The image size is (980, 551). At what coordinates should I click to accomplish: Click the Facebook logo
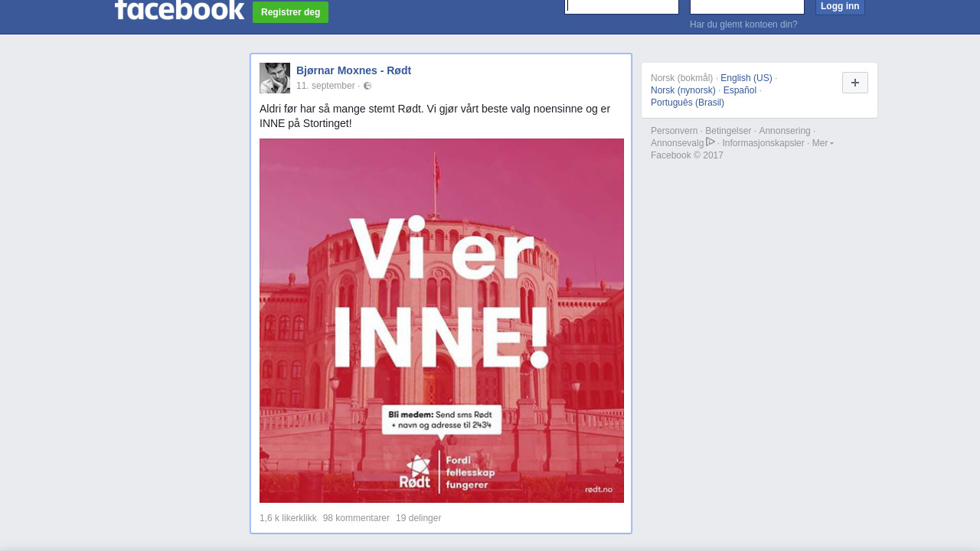[179, 10]
